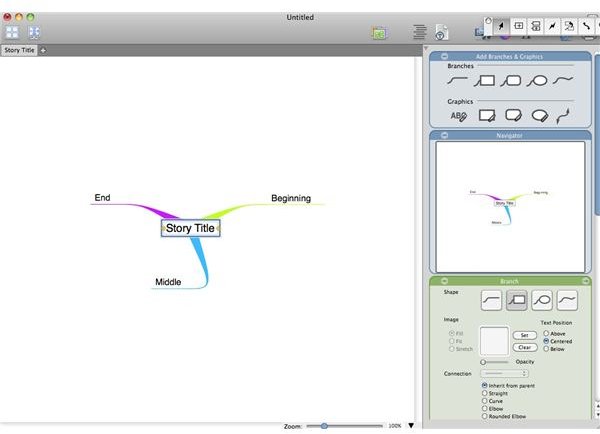This screenshot has width=600, height=434.
Task: Choose rounded rectangle branch in Add Branches
Action: pos(510,81)
